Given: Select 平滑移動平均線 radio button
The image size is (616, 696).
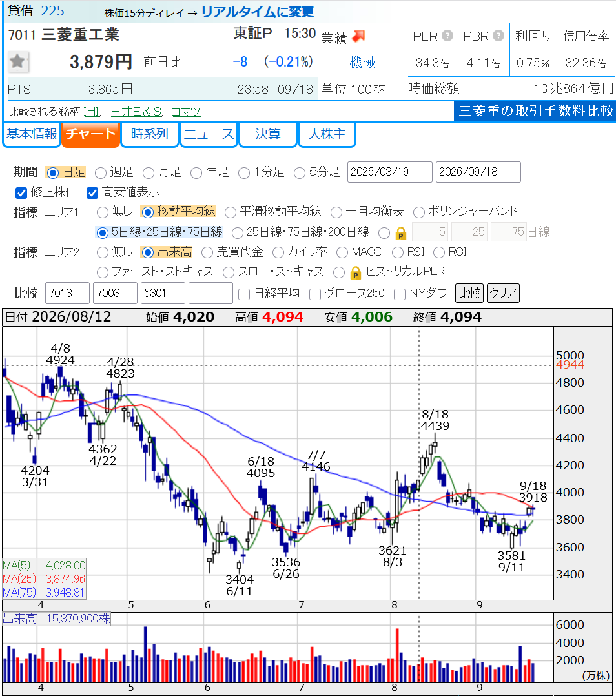Looking at the screenshot, I should 231,212.
